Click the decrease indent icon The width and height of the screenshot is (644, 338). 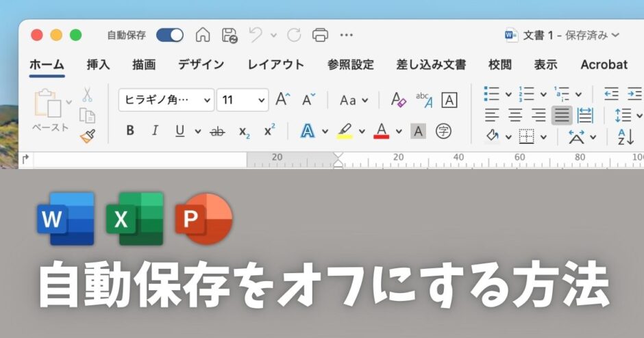[611, 94]
